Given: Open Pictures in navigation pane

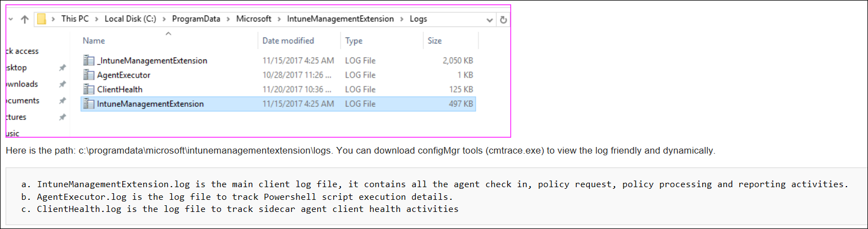Looking at the screenshot, I should (16, 117).
